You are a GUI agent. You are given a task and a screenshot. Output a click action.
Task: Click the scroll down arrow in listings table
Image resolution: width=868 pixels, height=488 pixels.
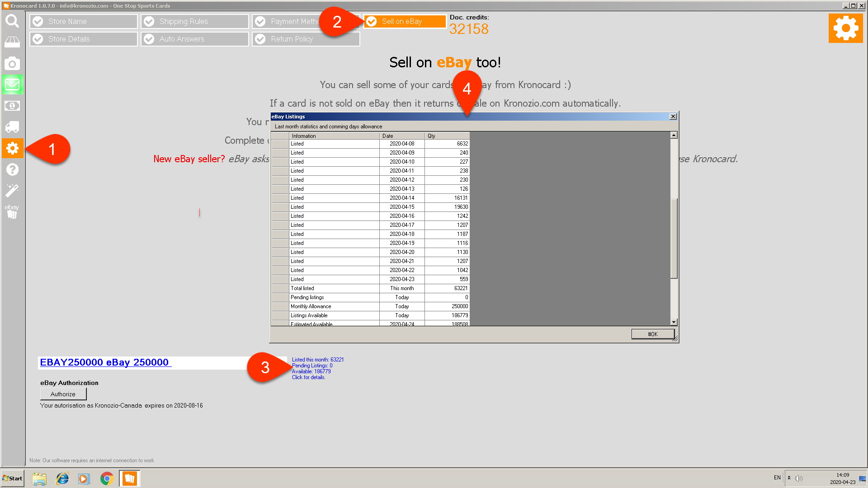pyautogui.click(x=674, y=322)
